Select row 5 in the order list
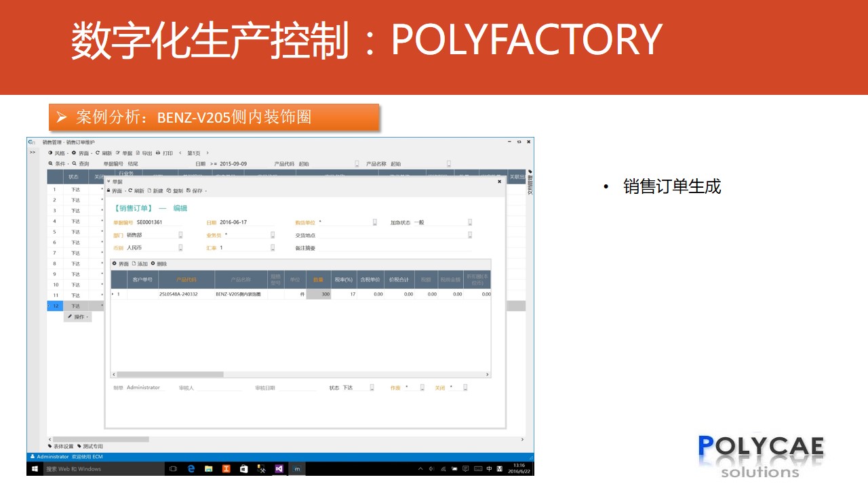 (56, 232)
